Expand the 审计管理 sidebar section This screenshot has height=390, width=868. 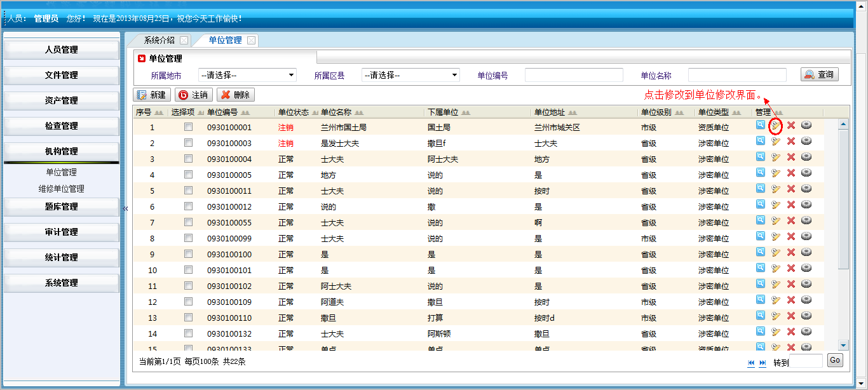[x=62, y=232]
